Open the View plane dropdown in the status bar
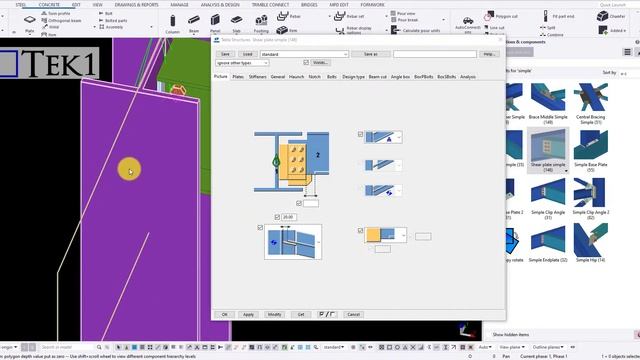The image size is (640, 360). pos(511,347)
